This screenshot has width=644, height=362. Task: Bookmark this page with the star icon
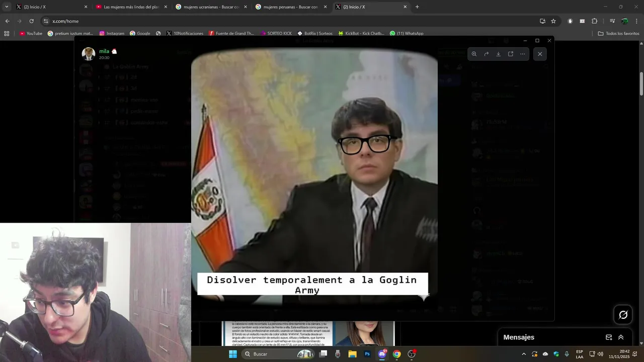coord(553,21)
